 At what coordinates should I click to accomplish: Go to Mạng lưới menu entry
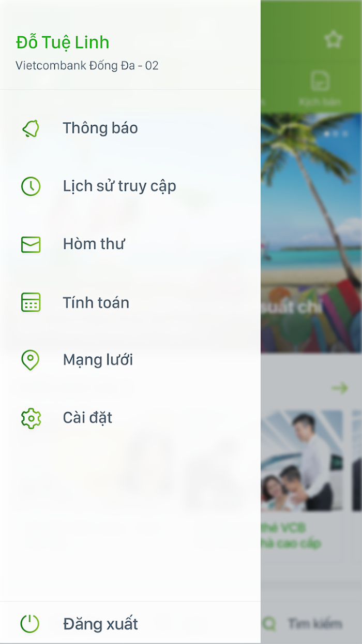[130, 360]
